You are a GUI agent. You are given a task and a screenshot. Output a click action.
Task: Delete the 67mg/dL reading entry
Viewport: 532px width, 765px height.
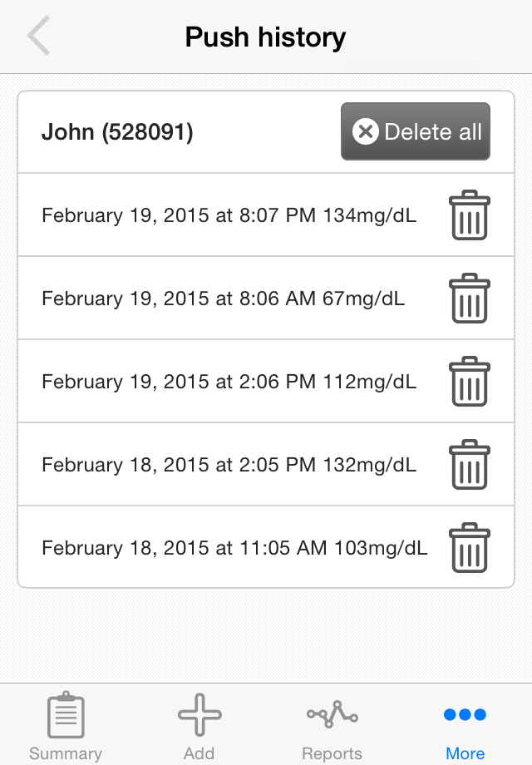pyautogui.click(x=469, y=298)
